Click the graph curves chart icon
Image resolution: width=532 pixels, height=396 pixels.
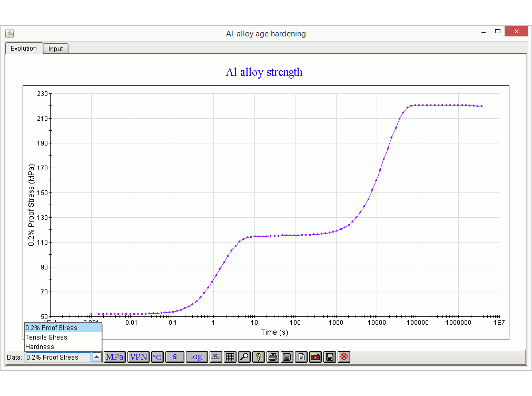click(x=216, y=357)
